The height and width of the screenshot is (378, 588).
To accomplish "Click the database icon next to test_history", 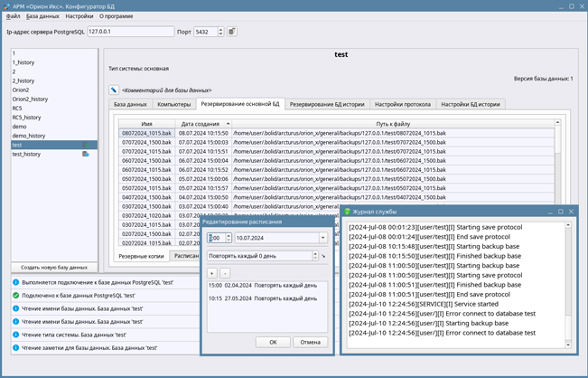I will tap(86, 155).
